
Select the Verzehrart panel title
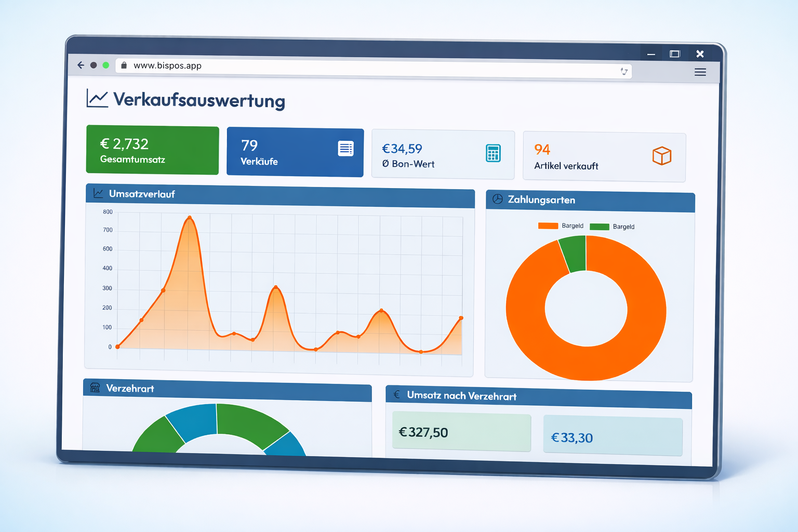coord(129,388)
